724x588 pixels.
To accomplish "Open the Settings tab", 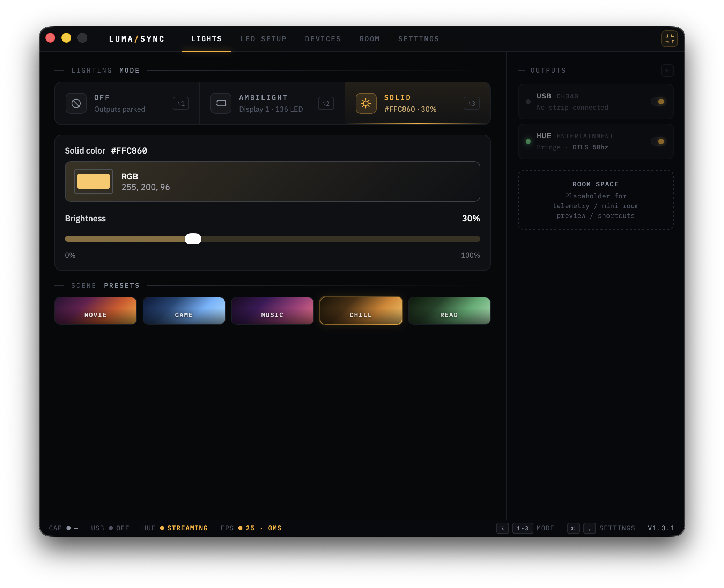I will tap(419, 39).
